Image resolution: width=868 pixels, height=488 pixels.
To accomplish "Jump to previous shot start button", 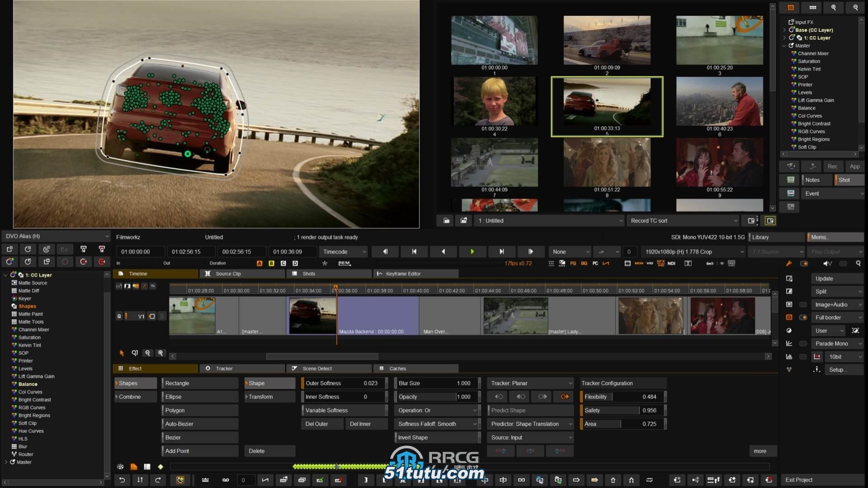I will point(414,252).
